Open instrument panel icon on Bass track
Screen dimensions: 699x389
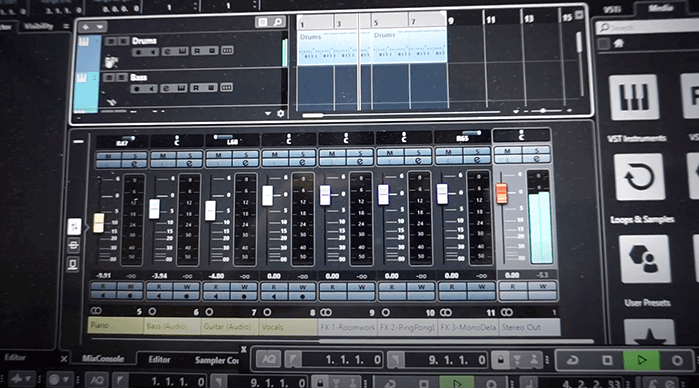181,88
